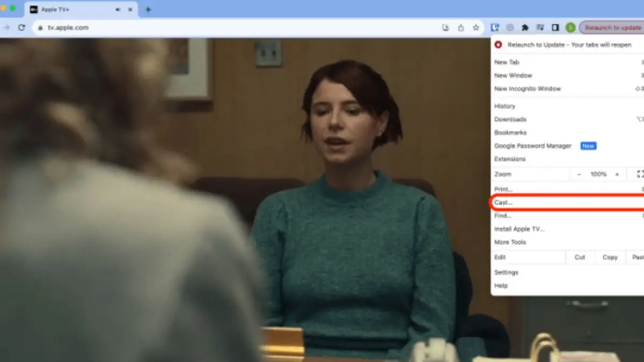Click the gray circular extension icon
The image size is (644, 362).
click(510, 27)
